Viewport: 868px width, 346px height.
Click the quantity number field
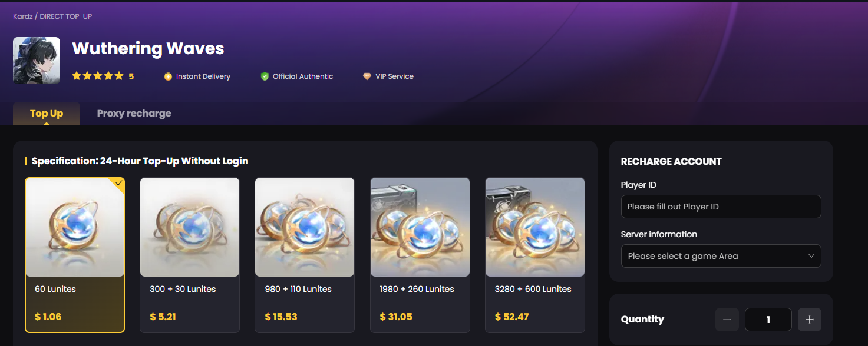pyautogui.click(x=768, y=320)
